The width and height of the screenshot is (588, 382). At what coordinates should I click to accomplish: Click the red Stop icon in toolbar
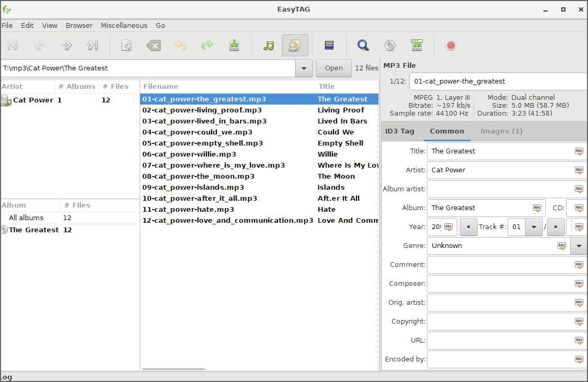click(x=450, y=46)
